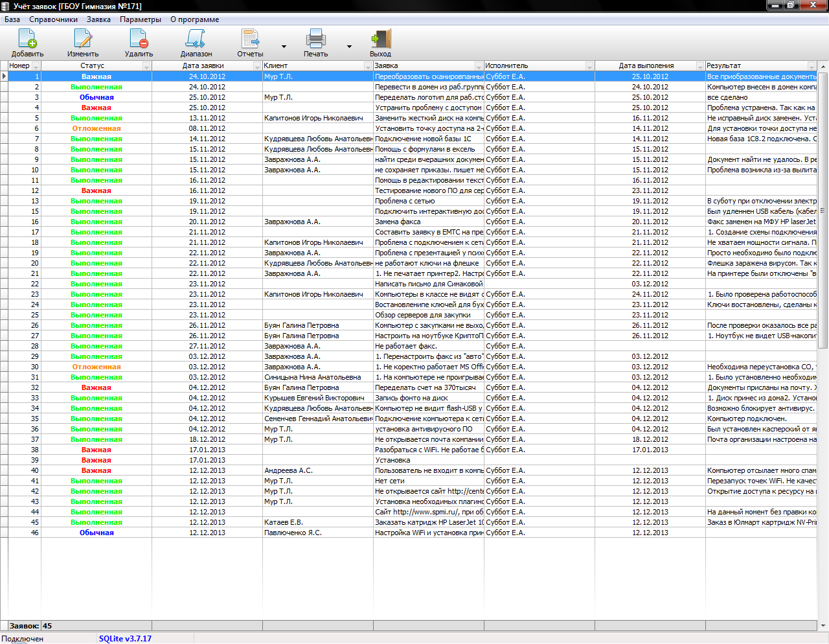This screenshot has width=829, height=644.
Task: Click the vertical scrollbar up arrow
Action: tap(823, 66)
